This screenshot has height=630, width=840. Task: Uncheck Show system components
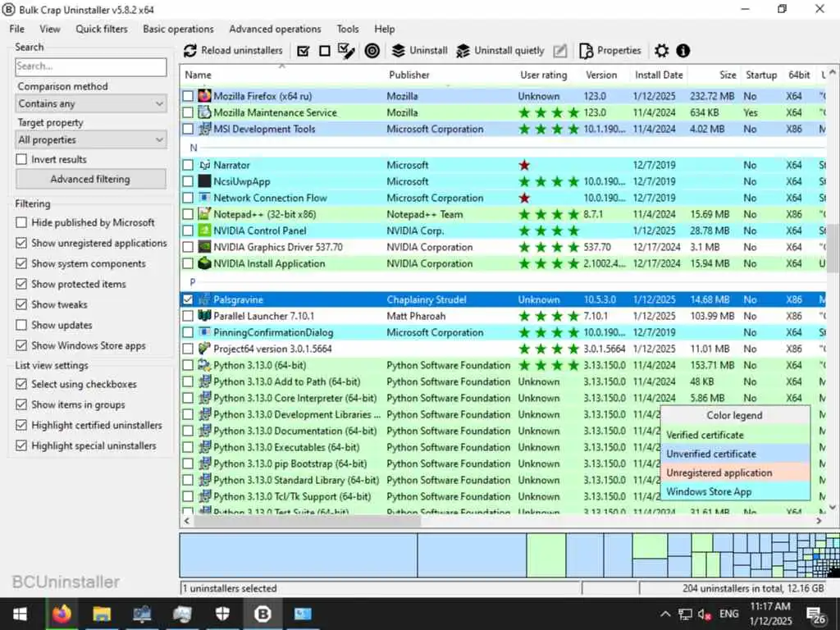click(x=21, y=263)
